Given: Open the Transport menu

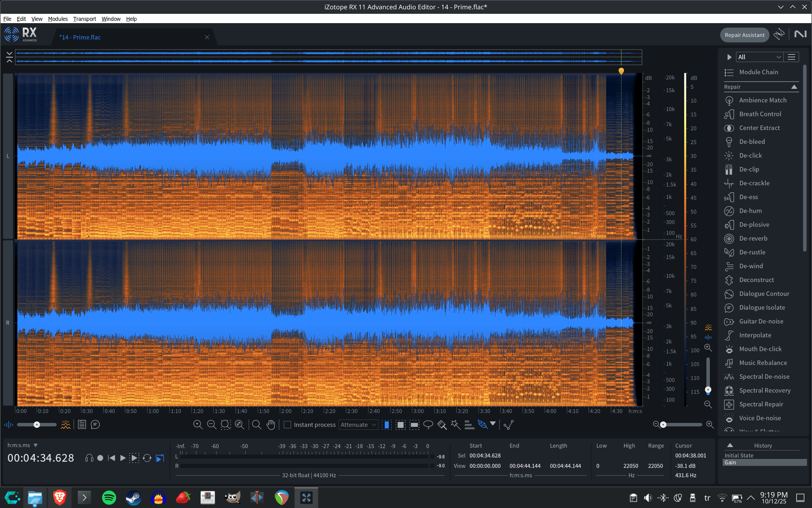Looking at the screenshot, I should click(x=85, y=19).
